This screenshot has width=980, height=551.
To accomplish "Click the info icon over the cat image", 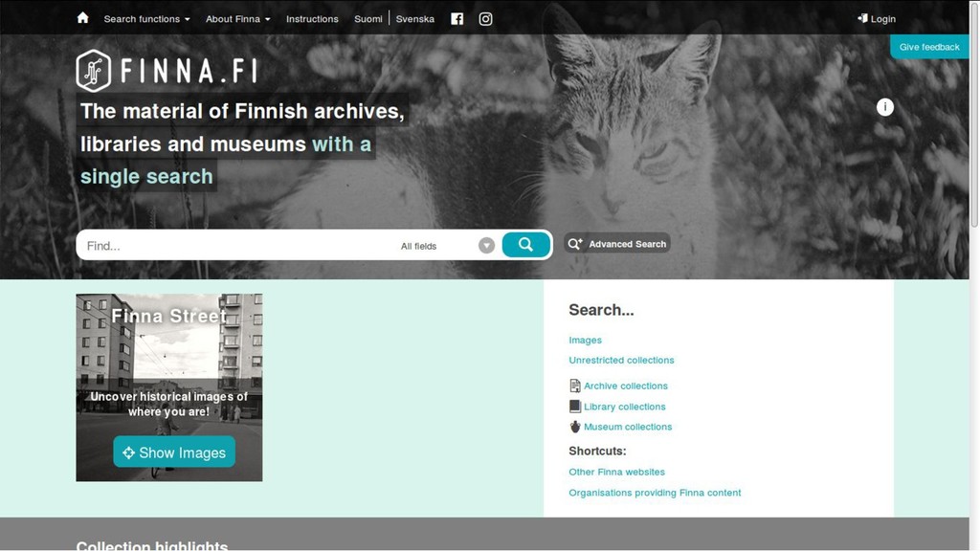I will pos(885,107).
